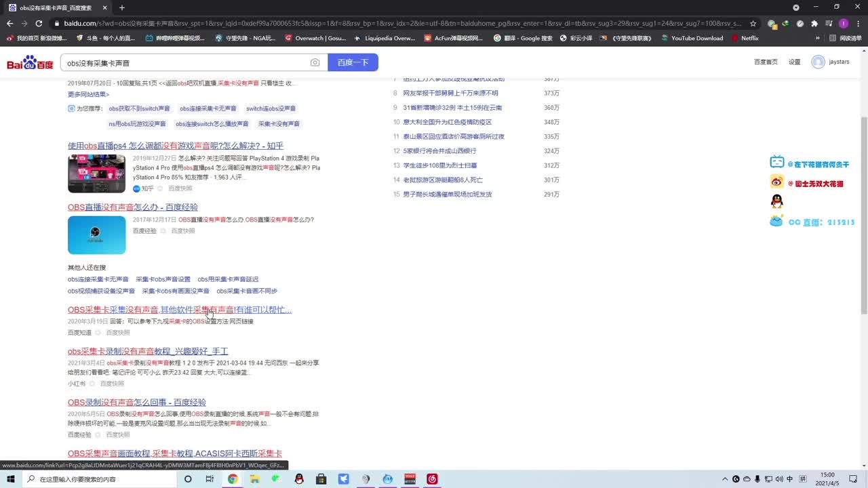Open the 翻译 - Google 搜索 bookmark

point(523,38)
